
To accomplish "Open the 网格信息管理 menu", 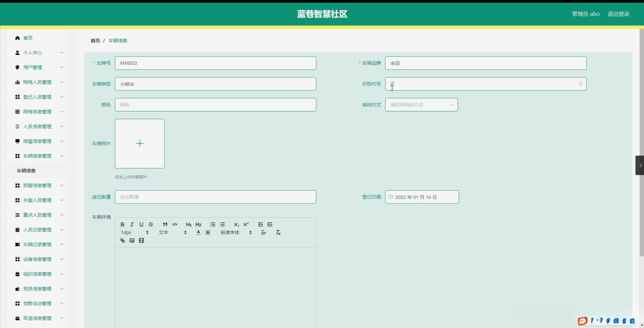I will point(37,112).
